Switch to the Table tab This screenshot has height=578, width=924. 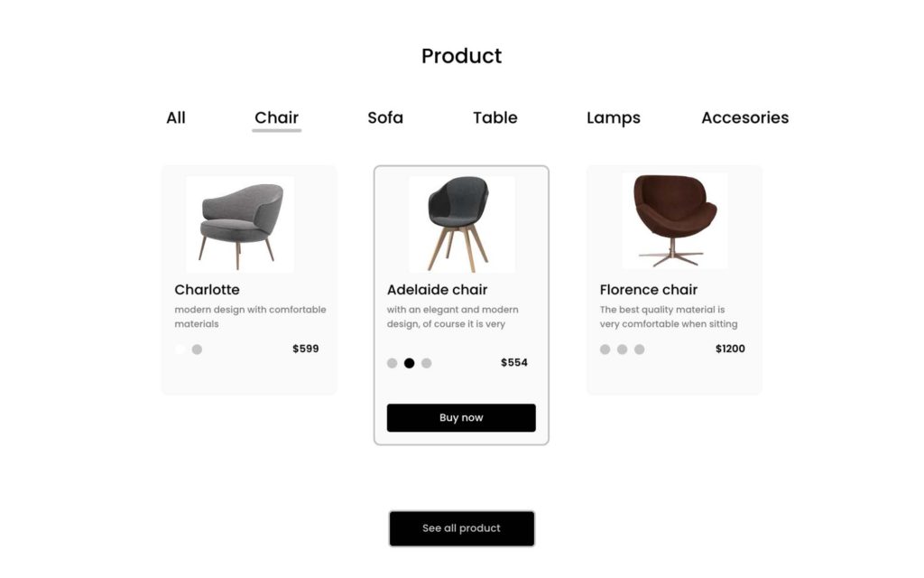tap(495, 117)
